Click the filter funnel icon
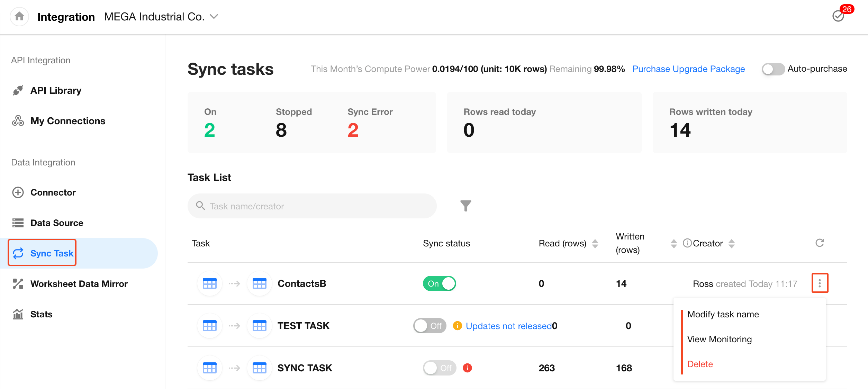Viewport: 868px width, 389px height. click(465, 206)
